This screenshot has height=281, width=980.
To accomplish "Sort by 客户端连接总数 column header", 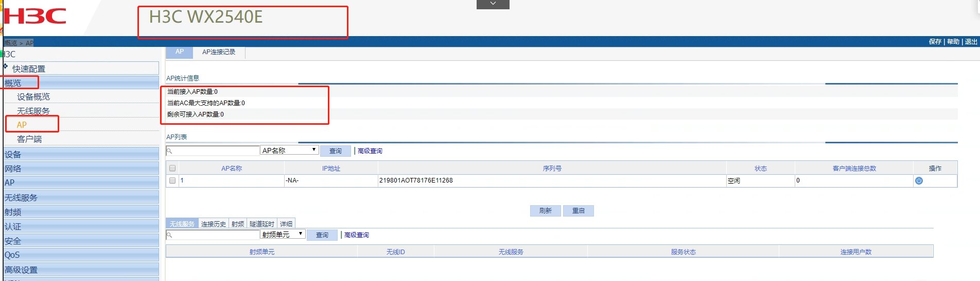I will coord(854,169).
